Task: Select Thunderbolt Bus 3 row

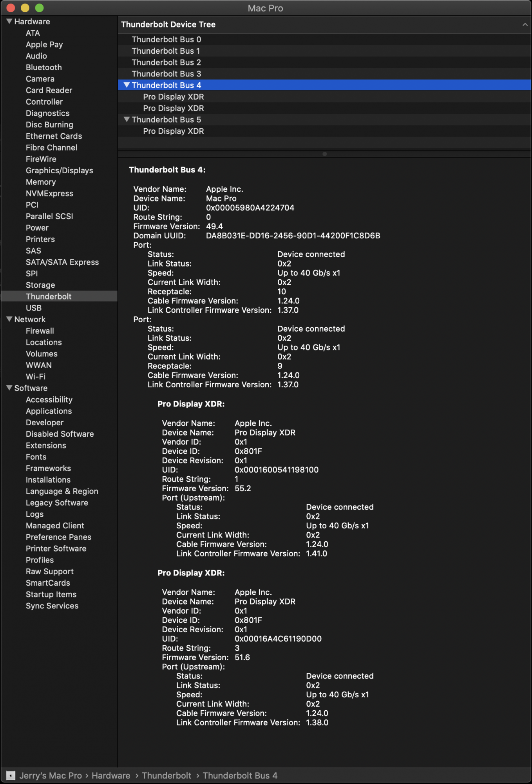Action: 324,74
